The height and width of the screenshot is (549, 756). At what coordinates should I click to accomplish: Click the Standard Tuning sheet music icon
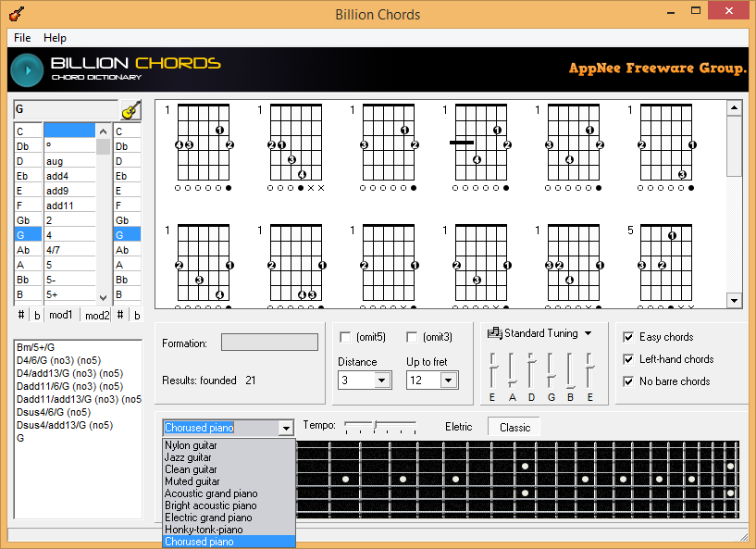point(495,333)
